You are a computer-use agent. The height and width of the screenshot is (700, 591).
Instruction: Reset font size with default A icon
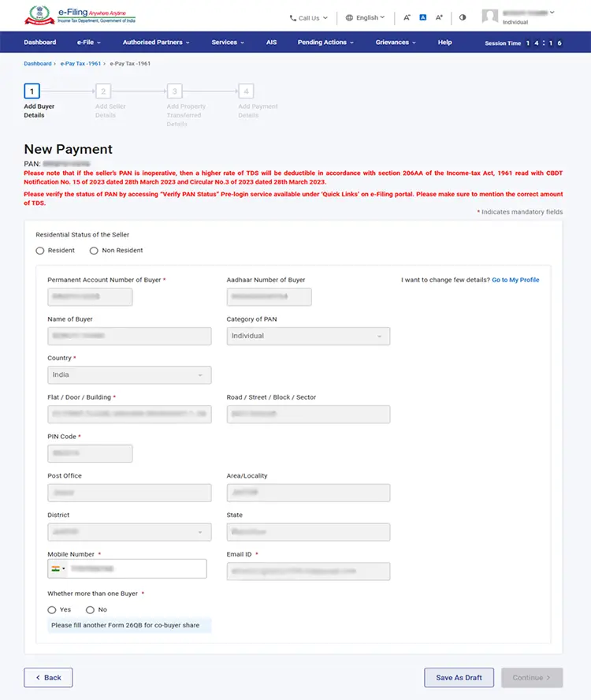[x=422, y=17]
